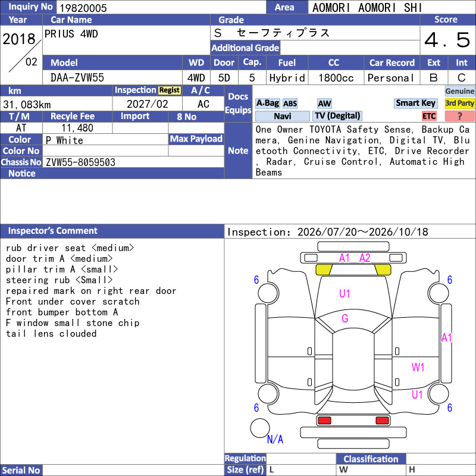Click the right yellow headlight on diagram
The height and width of the screenshot is (476, 476).
tap(383, 270)
